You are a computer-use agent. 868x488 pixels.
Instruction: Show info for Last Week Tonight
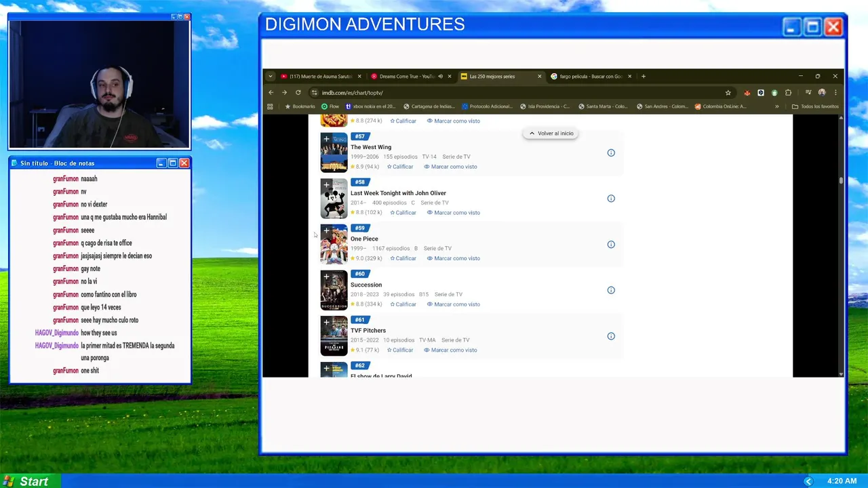coord(611,199)
